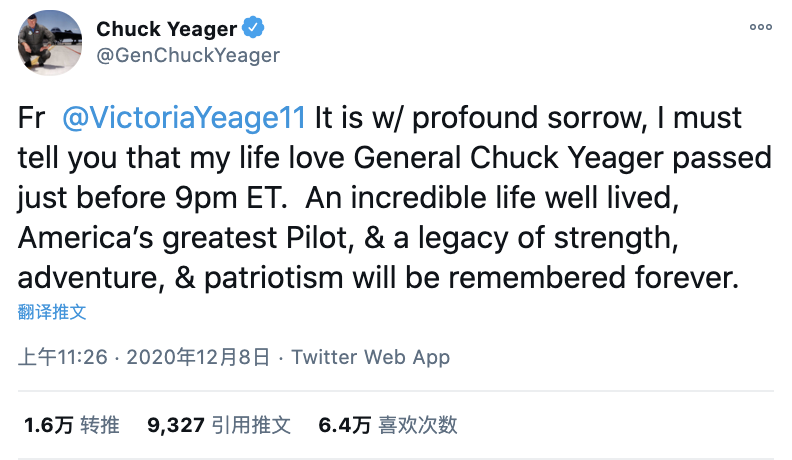Translate the tweet via 翻译推文
Image resolution: width=792 pixels, height=460 pixels.
point(53,311)
